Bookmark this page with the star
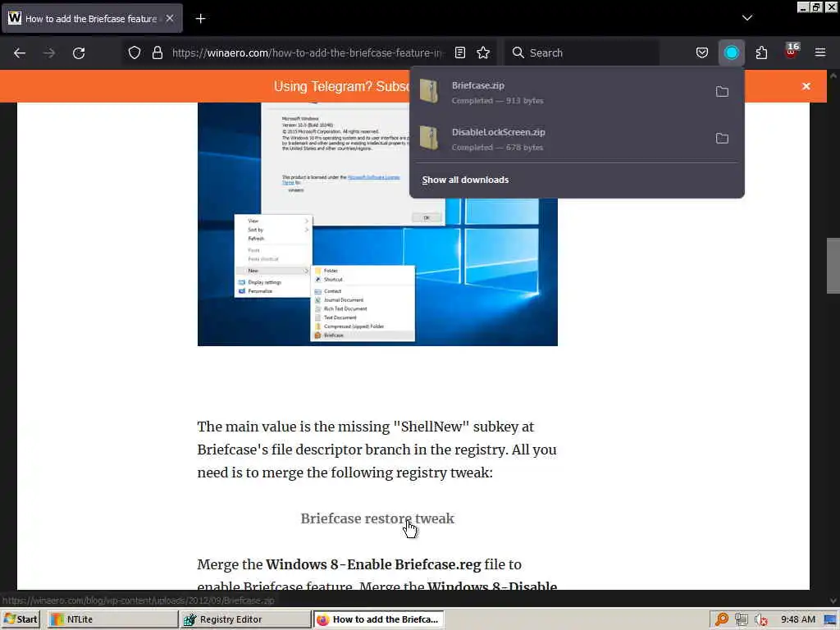 tap(483, 52)
